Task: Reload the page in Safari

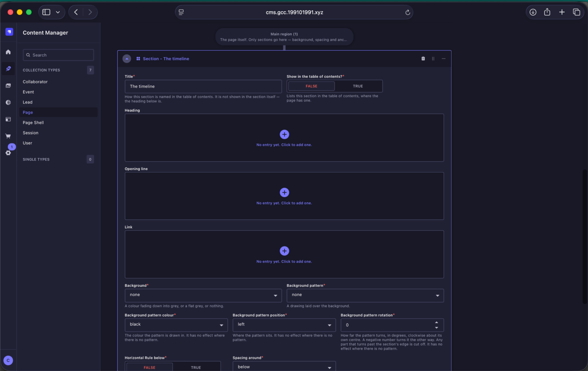Action: pyautogui.click(x=407, y=12)
